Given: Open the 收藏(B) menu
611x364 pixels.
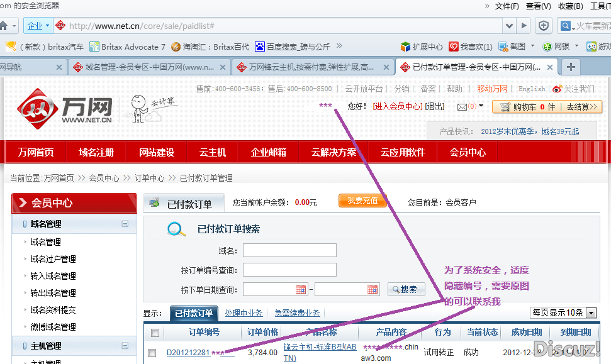Looking at the screenshot, I should (x=571, y=6).
